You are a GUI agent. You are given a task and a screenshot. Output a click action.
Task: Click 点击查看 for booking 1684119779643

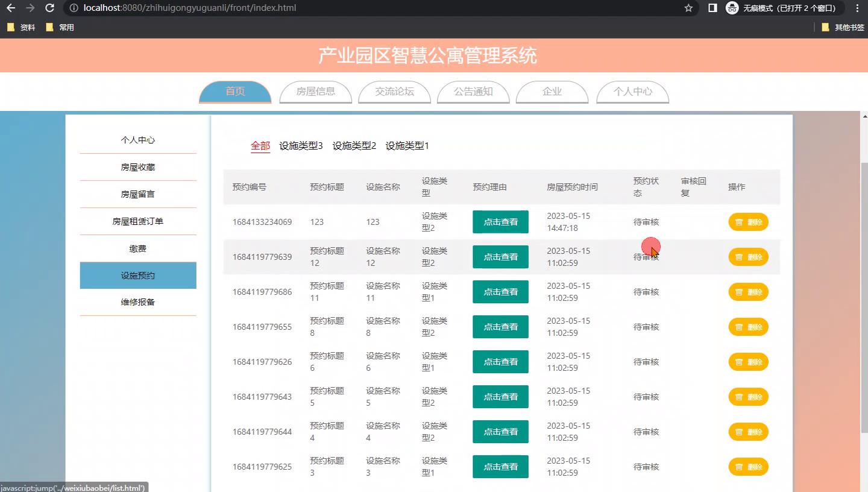click(x=500, y=397)
